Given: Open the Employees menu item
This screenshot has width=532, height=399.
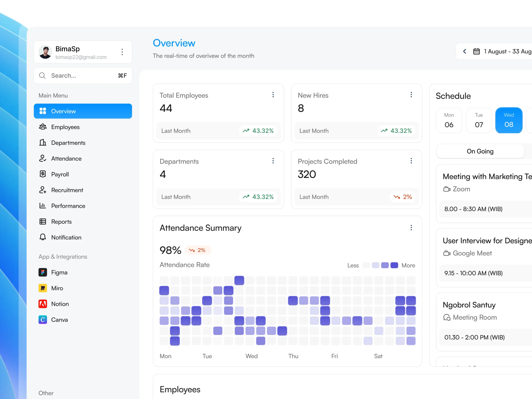Looking at the screenshot, I should 83,127.
